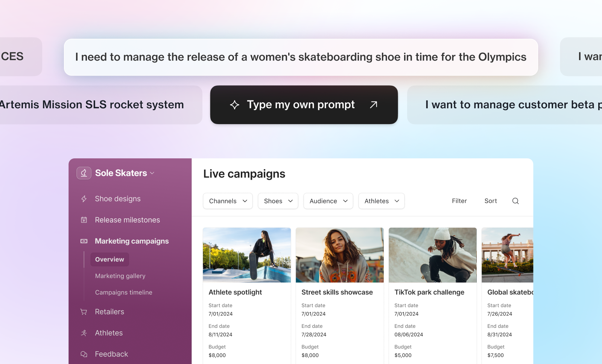Expand the Sole Skaters workspace chevron
The width and height of the screenshot is (602, 364).
click(x=152, y=173)
